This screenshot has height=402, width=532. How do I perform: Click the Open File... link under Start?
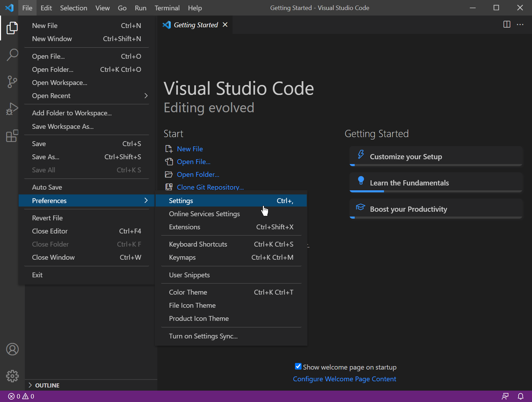[x=194, y=162]
